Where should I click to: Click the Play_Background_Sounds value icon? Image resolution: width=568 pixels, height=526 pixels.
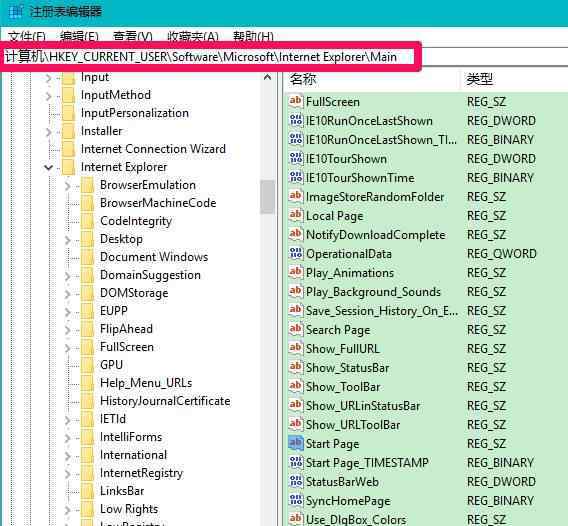296,291
